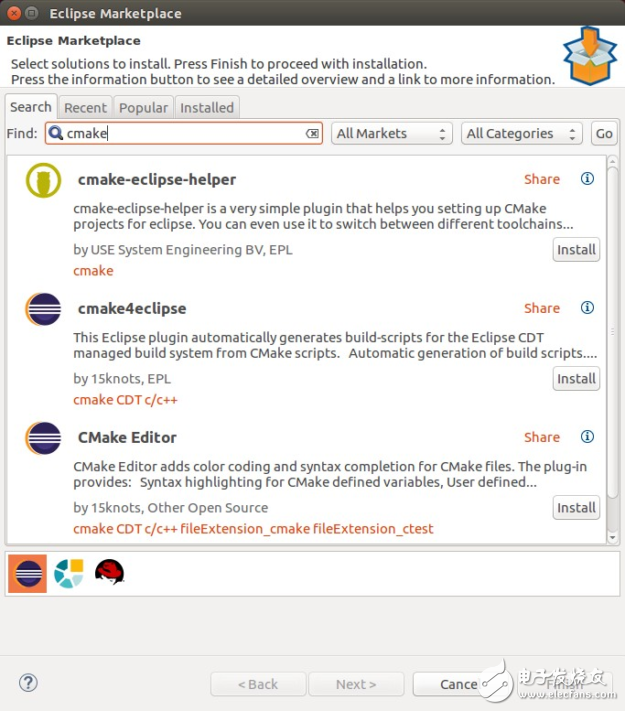Install cmake-eclipse-helper plugin

[576, 250]
